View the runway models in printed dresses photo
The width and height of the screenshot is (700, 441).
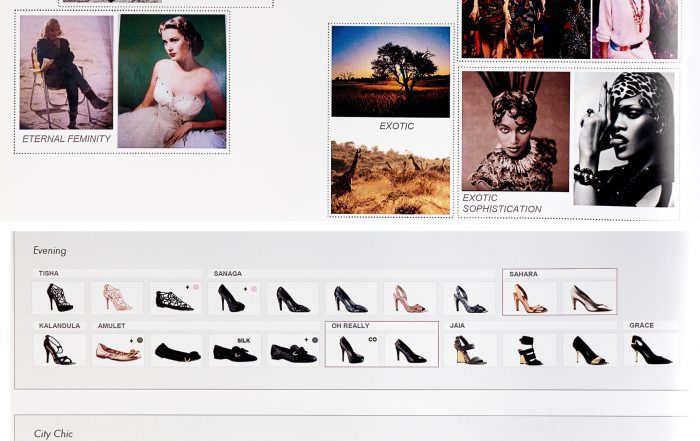click(x=526, y=29)
